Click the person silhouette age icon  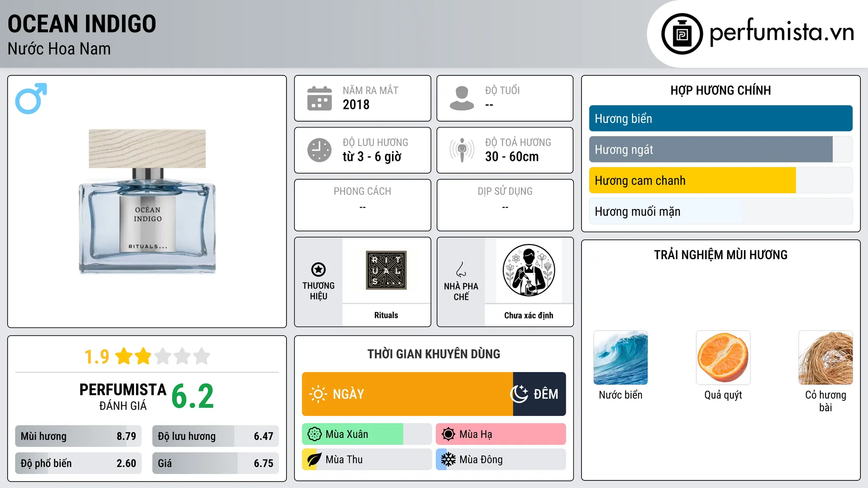point(462,98)
